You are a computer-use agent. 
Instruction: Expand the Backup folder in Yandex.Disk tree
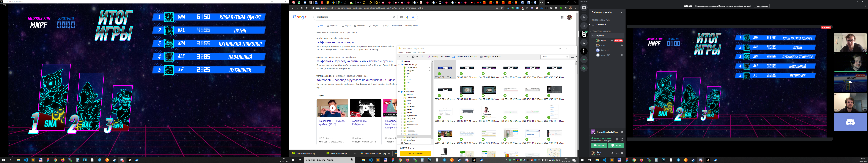pyautogui.click(x=402, y=95)
